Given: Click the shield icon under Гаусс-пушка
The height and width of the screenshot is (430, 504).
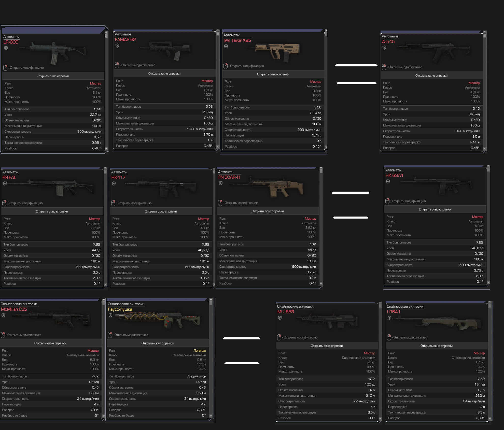Looking at the screenshot, I should coord(110,315).
